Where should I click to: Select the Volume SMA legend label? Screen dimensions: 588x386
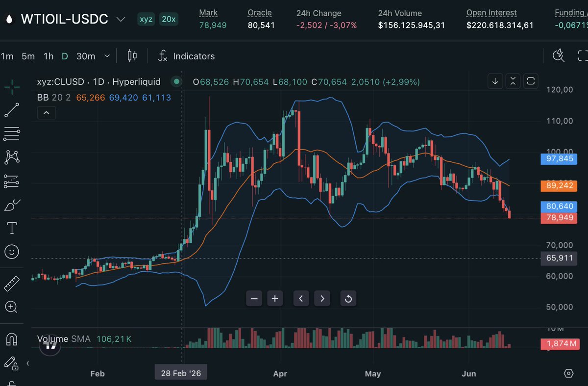[x=65, y=339]
